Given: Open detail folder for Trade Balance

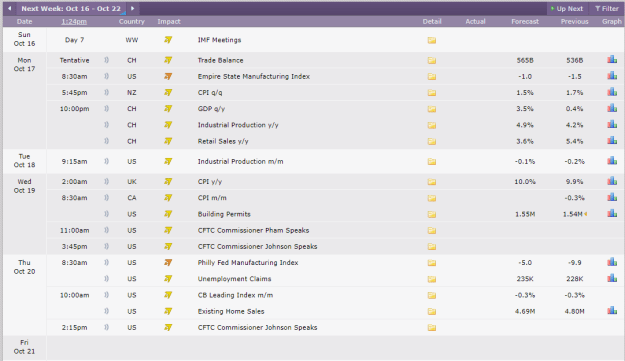Looking at the screenshot, I should click(432, 61).
